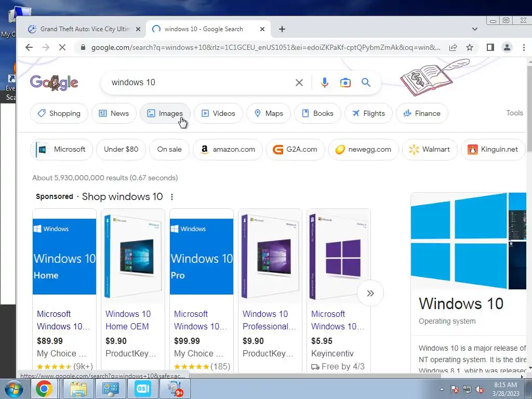The width and height of the screenshot is (532, 399).
Task: Click the address bar URL
Action: [265, 47]
